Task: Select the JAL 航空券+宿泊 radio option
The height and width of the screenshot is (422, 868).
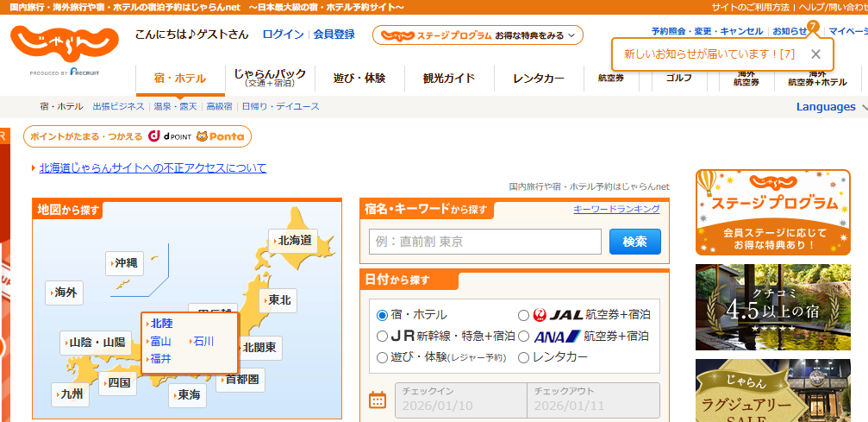Action: [x=524, y=315]
